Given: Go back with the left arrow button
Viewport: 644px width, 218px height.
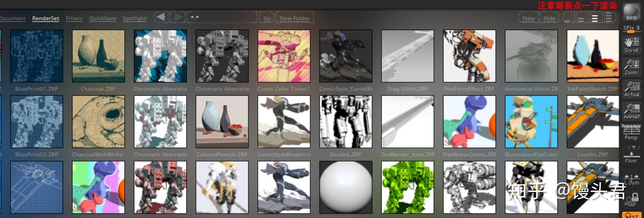Looking at the screenshot, I should pos(162,18).
